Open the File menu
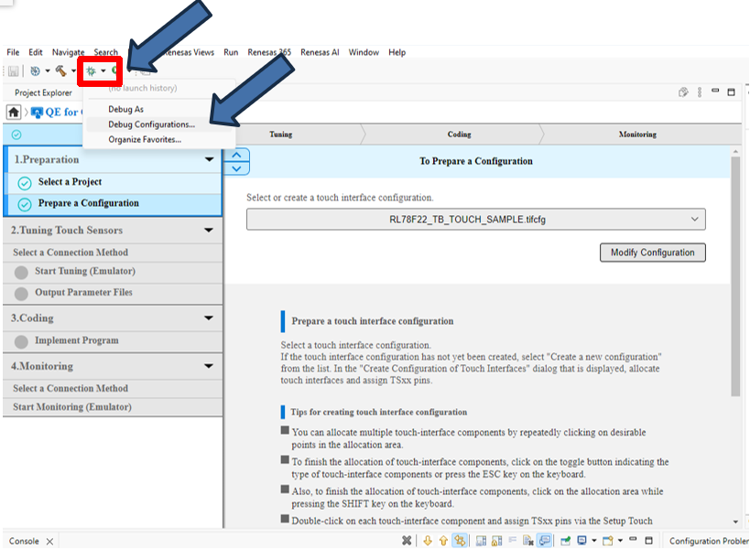Image resolution: width=750 pixels, height=560 pixels. (13, 52)
